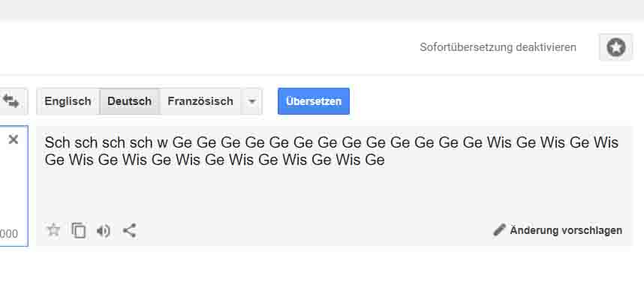Click the character counter in source box
This screenshot has width=644, height=303.
(9, 234)
